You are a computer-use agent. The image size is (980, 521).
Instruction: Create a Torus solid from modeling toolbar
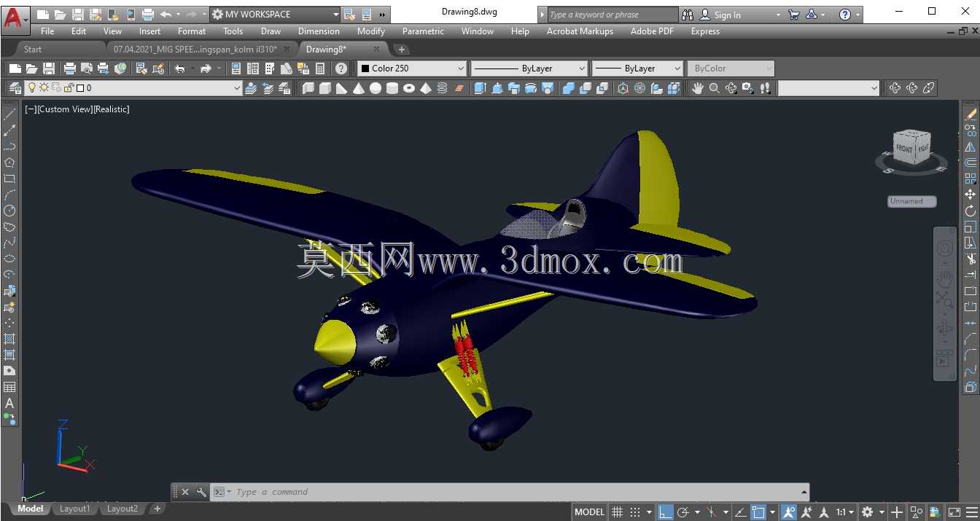click(409, 88)
